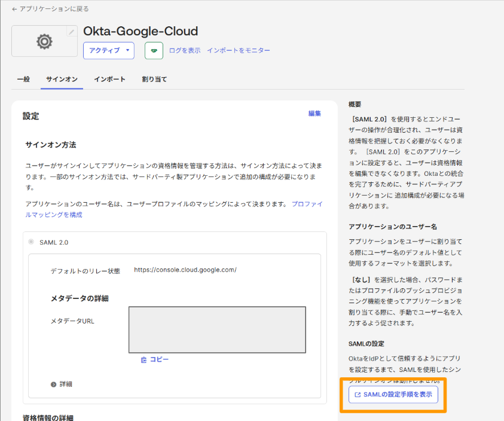
Task: Click the SAMLの設定手順を表示 button
Action: tap(393, 395)
